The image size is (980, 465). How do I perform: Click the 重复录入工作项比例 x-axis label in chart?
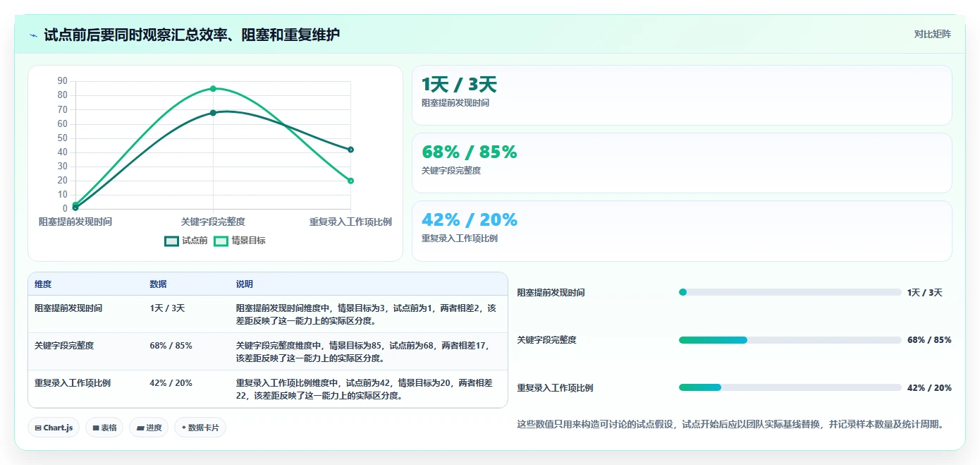click(350, 222)
